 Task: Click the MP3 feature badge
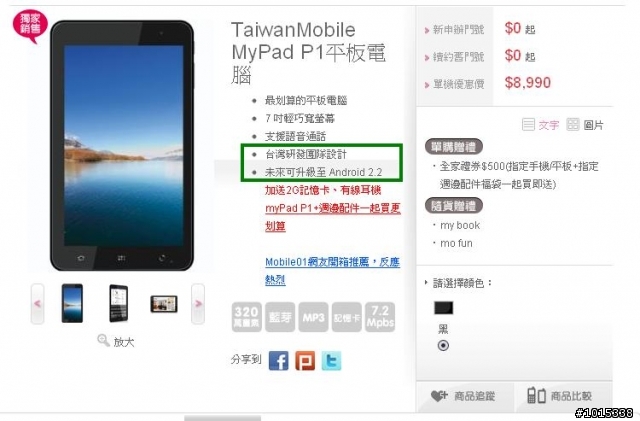point(313,317)
